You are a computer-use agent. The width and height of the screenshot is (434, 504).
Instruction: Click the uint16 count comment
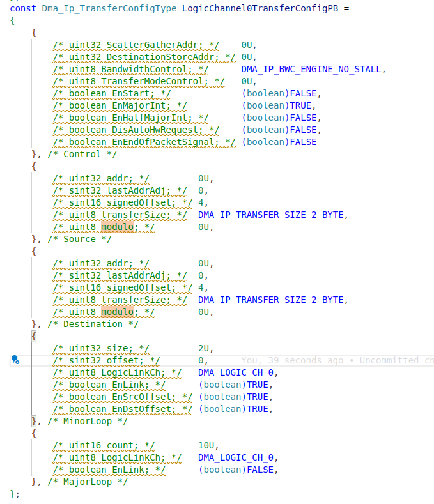point(104,445)
